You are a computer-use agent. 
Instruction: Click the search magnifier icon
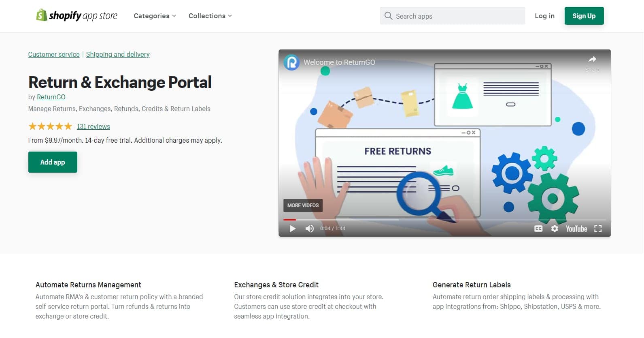click(x=388, y=16)
